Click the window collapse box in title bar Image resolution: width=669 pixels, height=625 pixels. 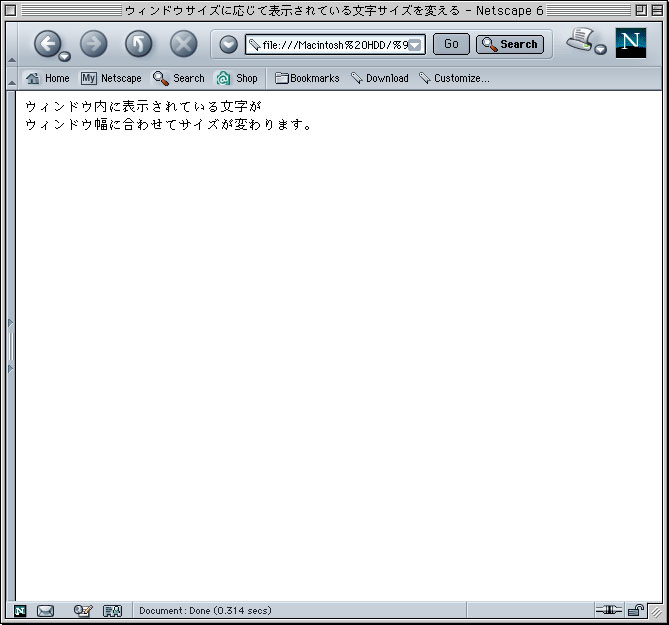pos(657,10)
